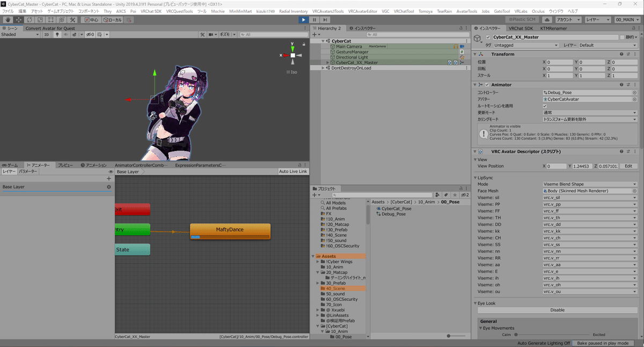This screenshot has width=644, height=347.
Task: Collapse the Eye Look section
Action: click(475, 303)
